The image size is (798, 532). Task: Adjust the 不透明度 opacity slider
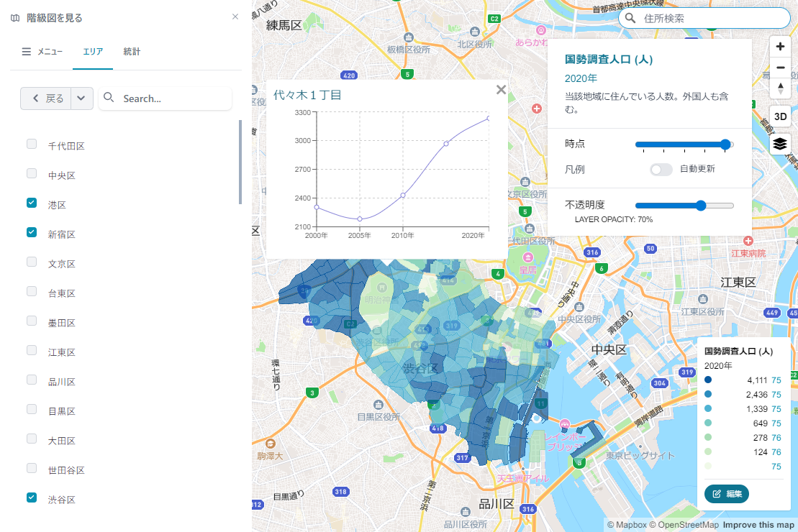coord(684,206)
